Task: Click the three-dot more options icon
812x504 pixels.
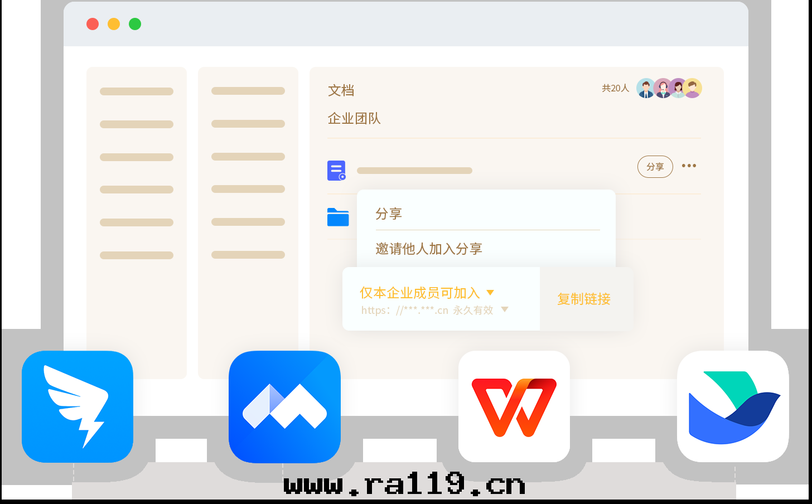Action: pyautogui.click(x=689, y=166)
